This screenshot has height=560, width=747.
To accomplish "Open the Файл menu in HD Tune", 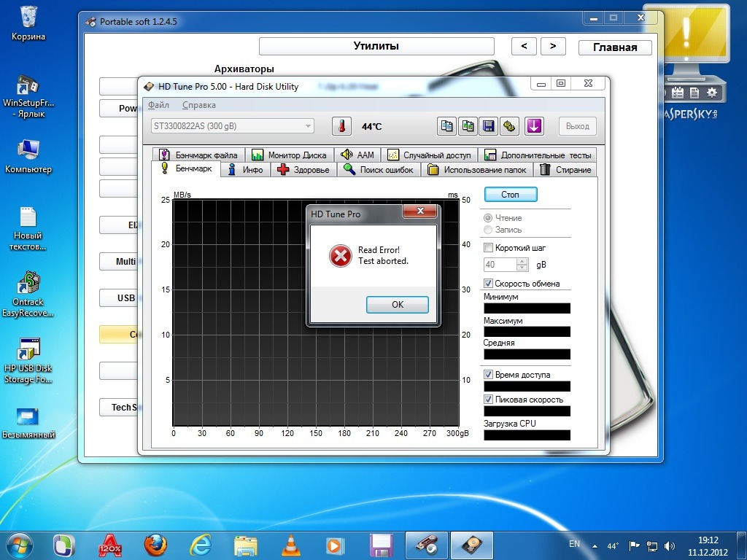I will click(x=158, y=105).
